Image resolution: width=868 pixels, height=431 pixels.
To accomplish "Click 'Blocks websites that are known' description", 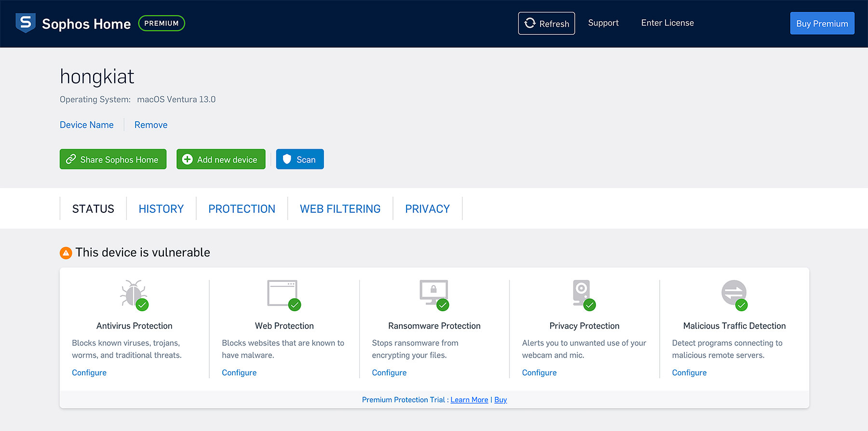I will [283, 349].
